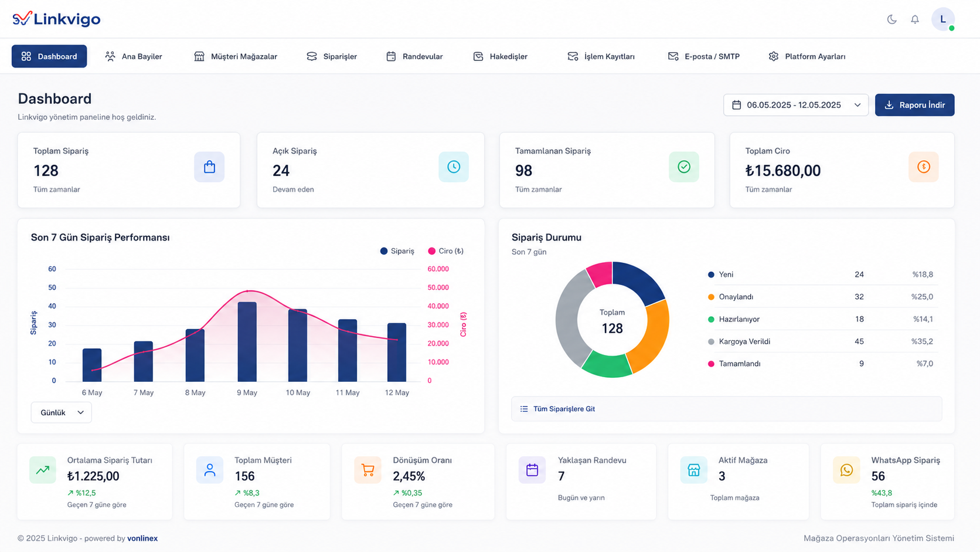Click the Onaylandı orange legend dot

coord(711,297)
